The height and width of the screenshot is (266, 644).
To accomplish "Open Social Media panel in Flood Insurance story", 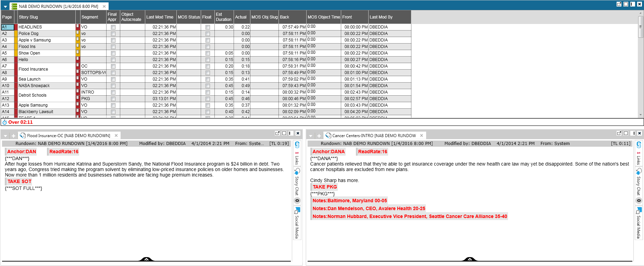I will coord(297,223).
